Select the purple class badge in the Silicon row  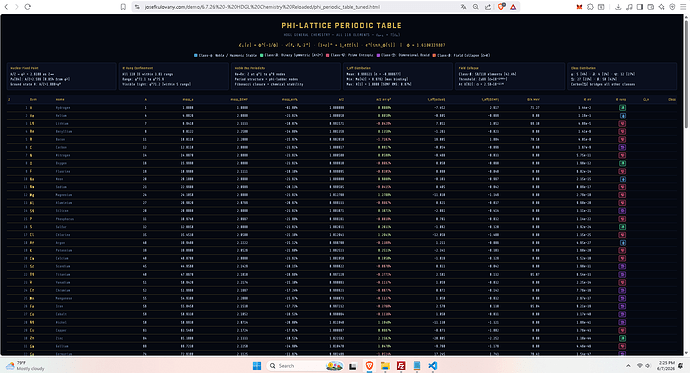(x=622, y=211)
